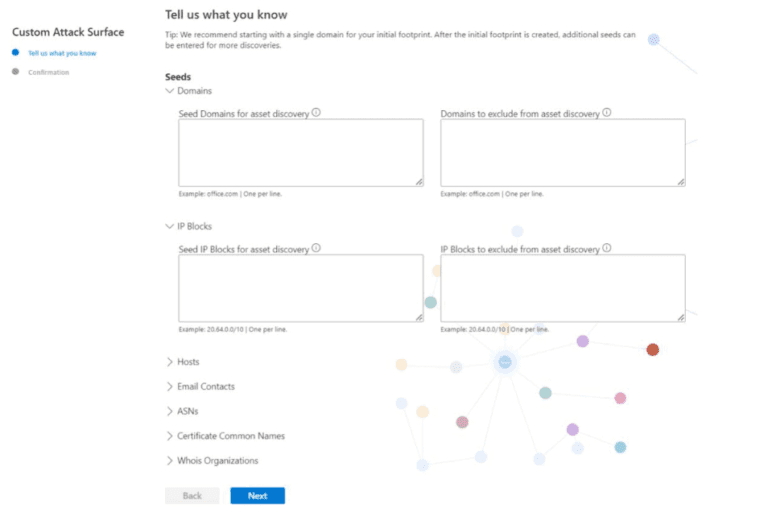
Task: Click into Seed Domains for asset discovery field
Action: [x=301, y=153]
